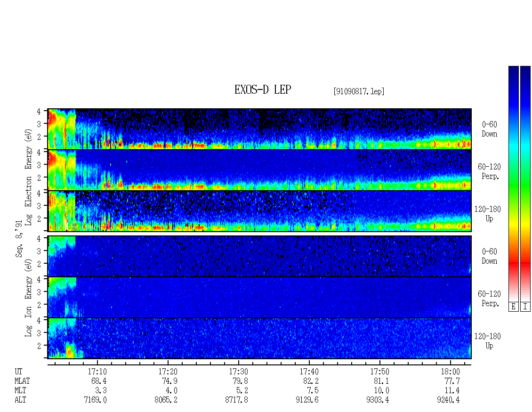Image resolution: width=532 pixels, height=412 pixels.
Task: Click the electron panel's 0-60 Down label
Action: tap(490, 129)
